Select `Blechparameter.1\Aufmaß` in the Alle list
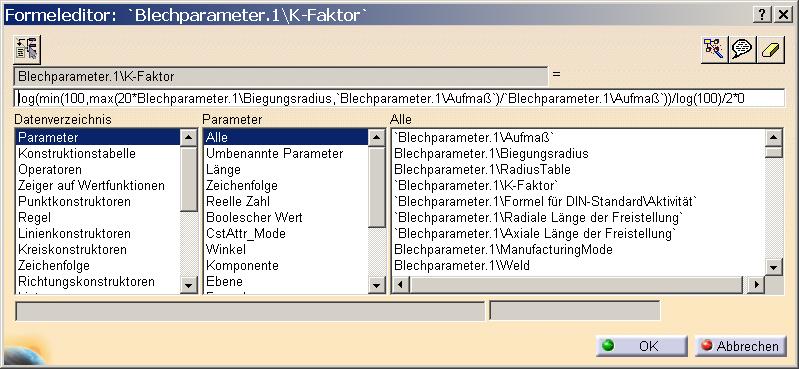Image resolution: width=799 pixels, height=369 pixels. [x=578, y=138]
